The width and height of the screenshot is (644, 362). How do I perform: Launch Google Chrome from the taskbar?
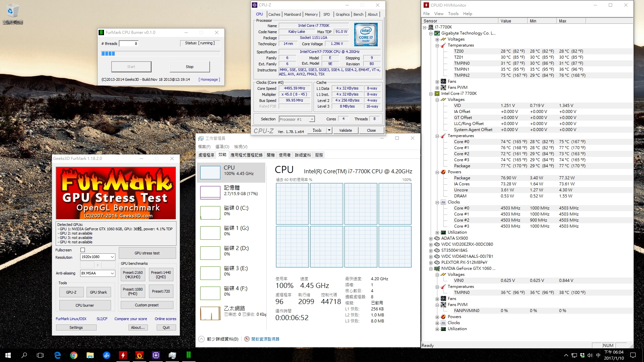pos(74,355)
